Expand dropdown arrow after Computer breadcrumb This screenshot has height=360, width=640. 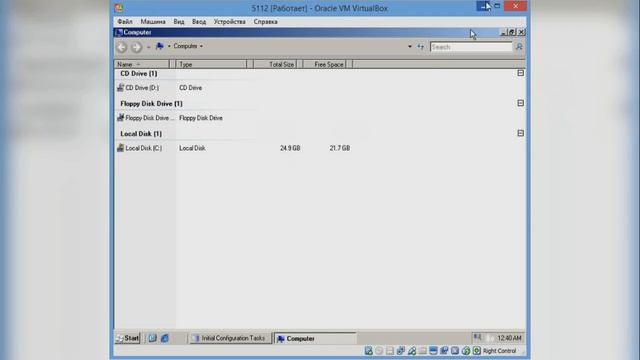click(201, 47)
